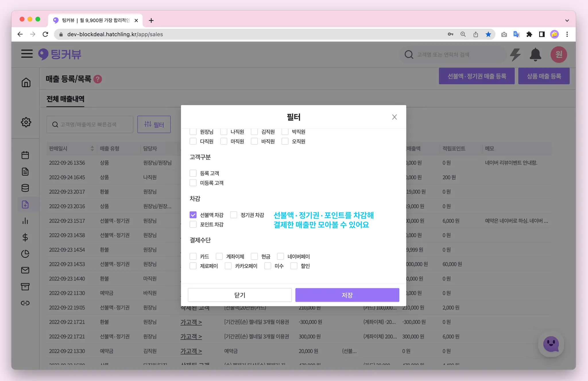This screenshot has height=381, width=588.
Task: Tick the 미등록 고객 checkbox
Action: tap(193, 183)
